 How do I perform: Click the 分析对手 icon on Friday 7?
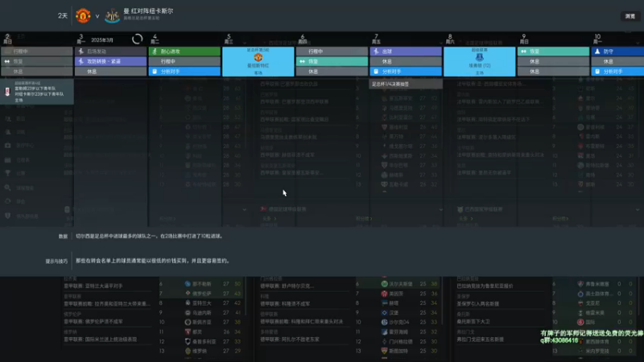(x=376, y=72)
